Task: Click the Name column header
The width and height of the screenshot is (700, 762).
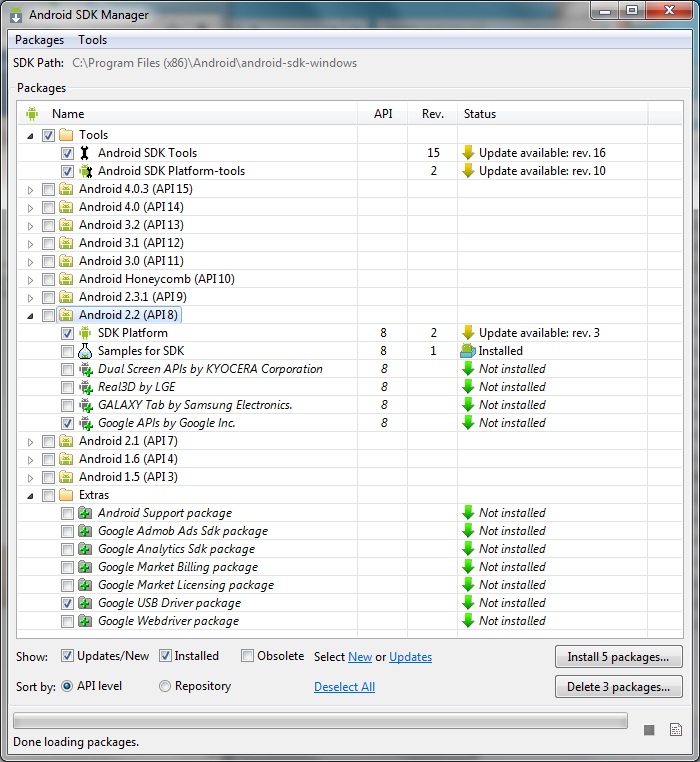Action: pyautogui.click(x=188, y=114)
